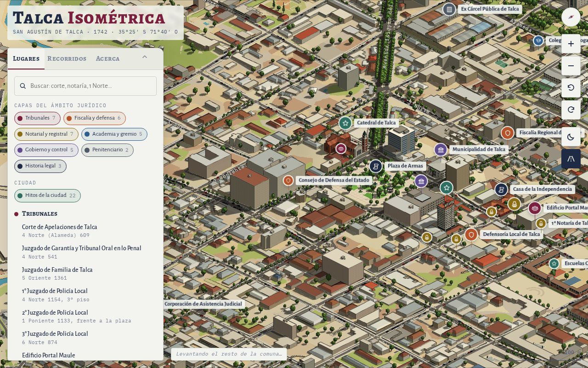Select the 1ª Notaría stamp marker
The width and height of the screenshot is (588, 368).
(541, 223)
